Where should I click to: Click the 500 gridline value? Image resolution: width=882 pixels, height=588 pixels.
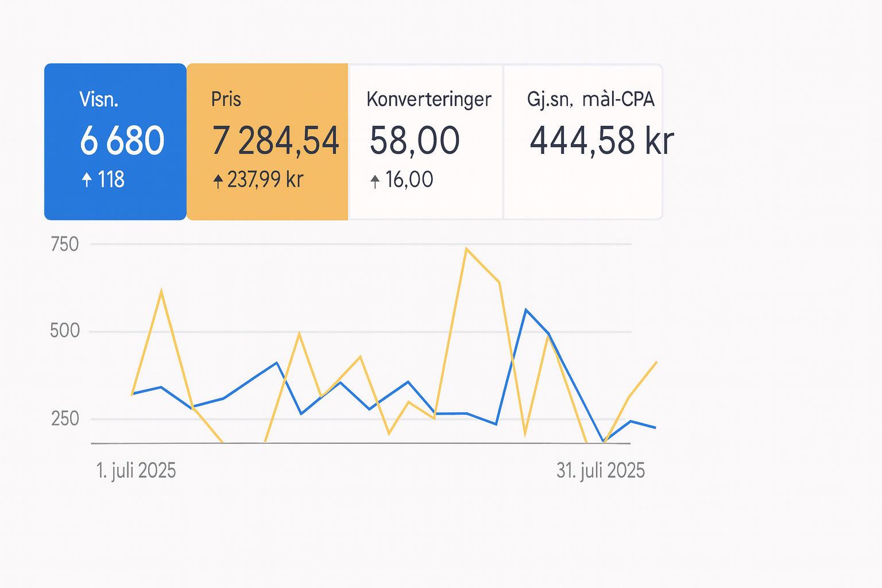coord(64,331)
